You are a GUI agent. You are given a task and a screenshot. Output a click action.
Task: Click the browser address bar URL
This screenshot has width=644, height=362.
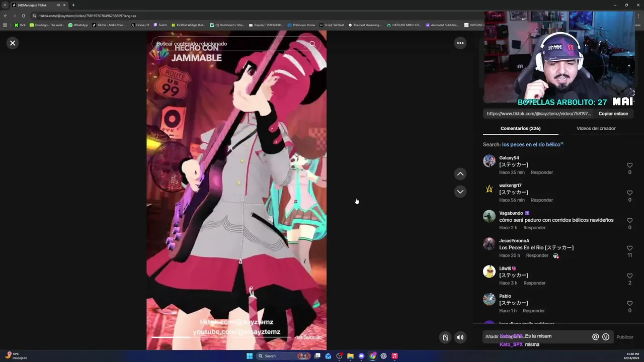pos(88,16)
